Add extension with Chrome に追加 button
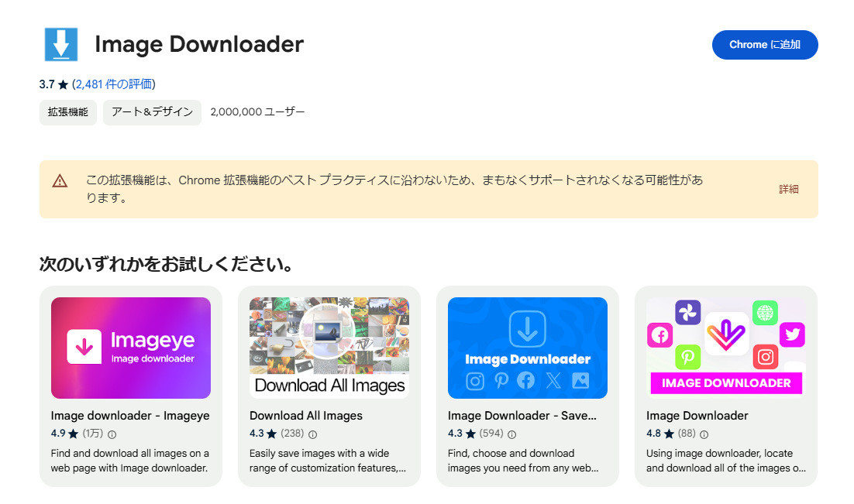The width and height of the screenshot is (854, 504). 765,45
